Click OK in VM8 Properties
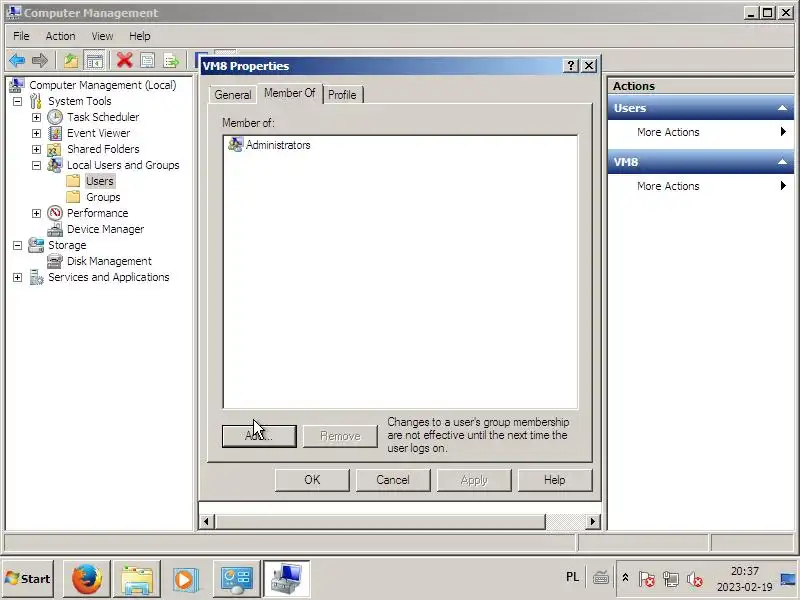 tap(312, 480)
